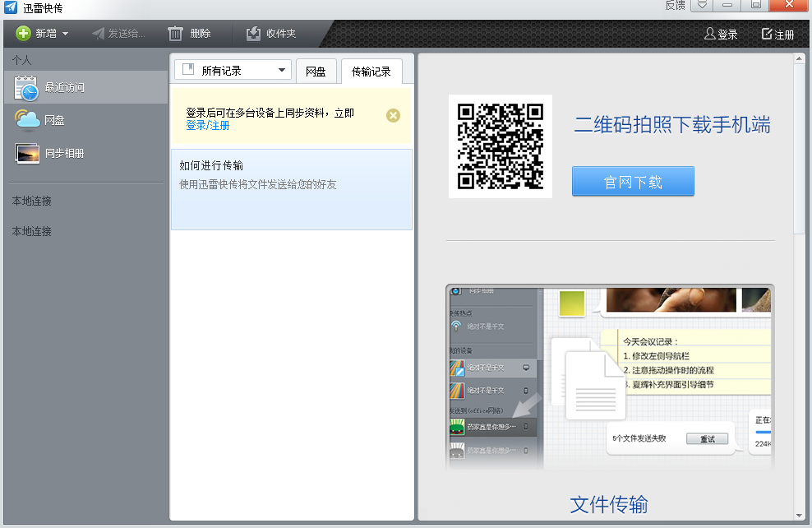Dismiss the yellow login notice with X icon
The width and height of the screenshot is (812, 528).
(393, 115)
